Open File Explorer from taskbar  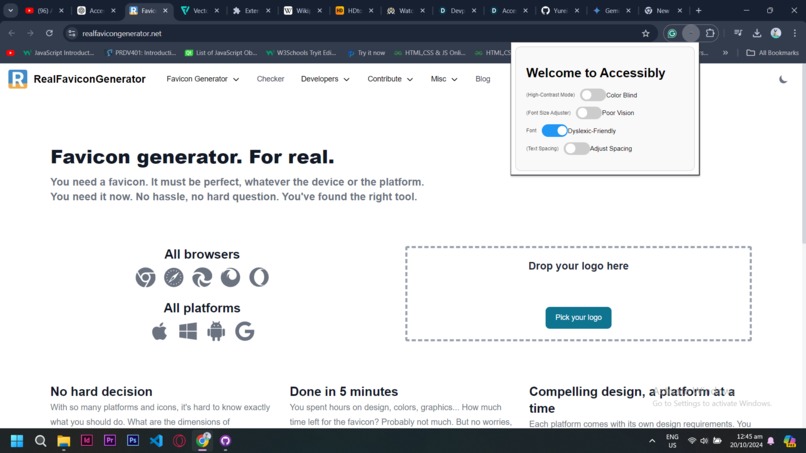[64, 441]
